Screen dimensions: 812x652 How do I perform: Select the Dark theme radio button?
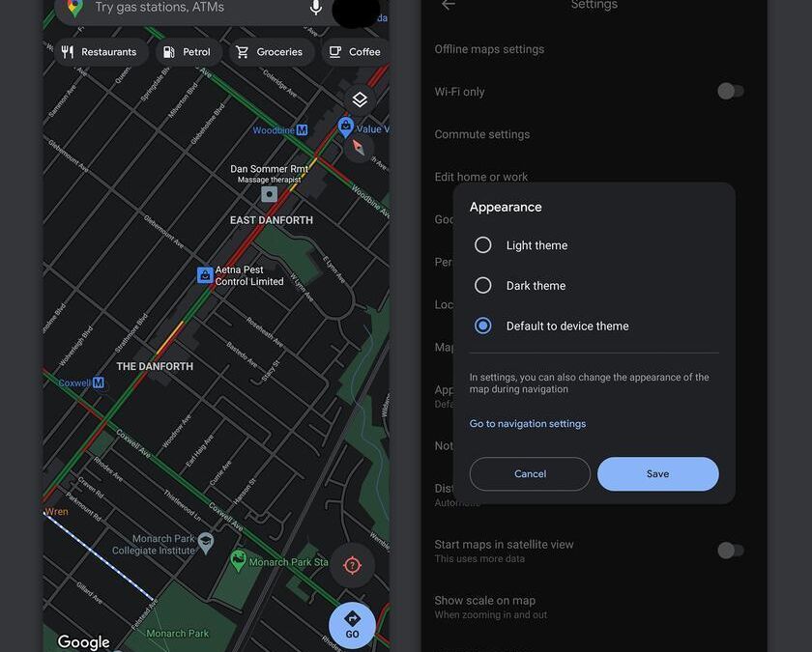[x=482, y=285]
